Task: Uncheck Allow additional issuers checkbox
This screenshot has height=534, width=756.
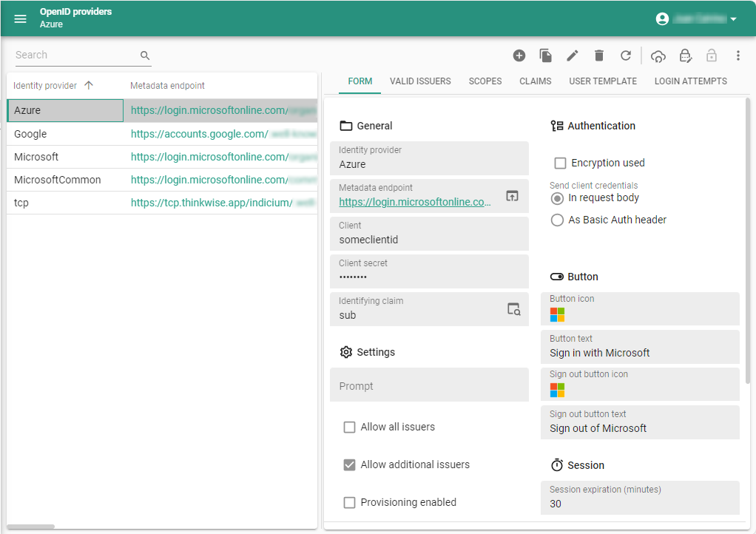Action: [349, 464]
